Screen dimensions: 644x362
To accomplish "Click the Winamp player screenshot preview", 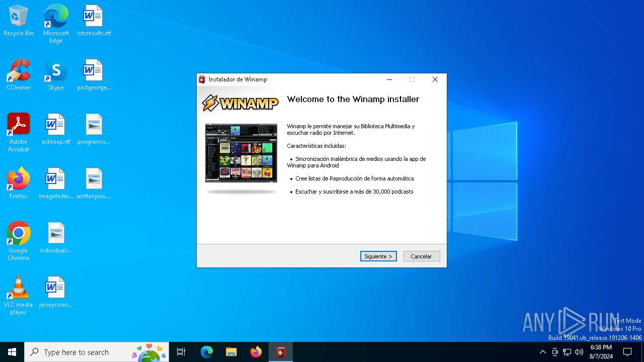I will click(x=241, y=153).
